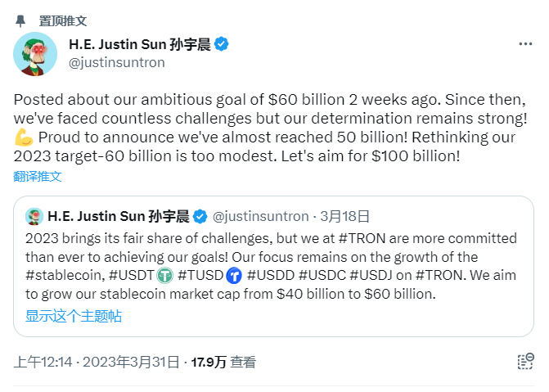Screen dimensions: 549x392
Task: Click the blue verified badge beside main author name
Action: click(221, 44)
